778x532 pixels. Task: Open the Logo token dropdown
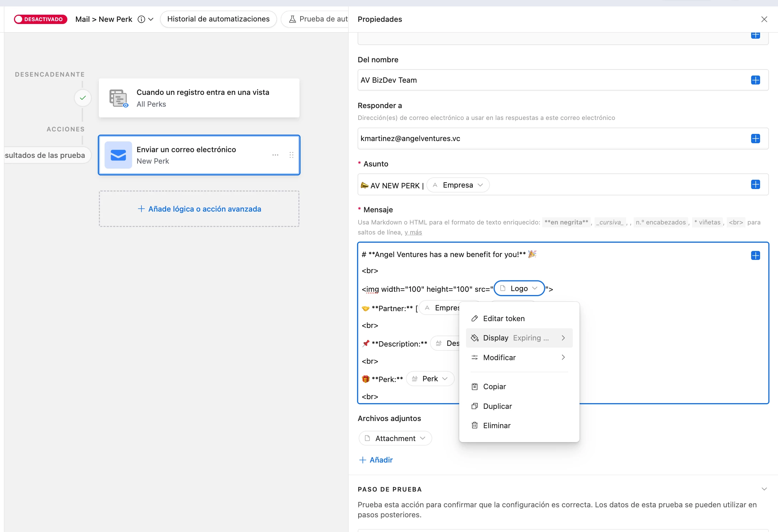pos(519,289)
